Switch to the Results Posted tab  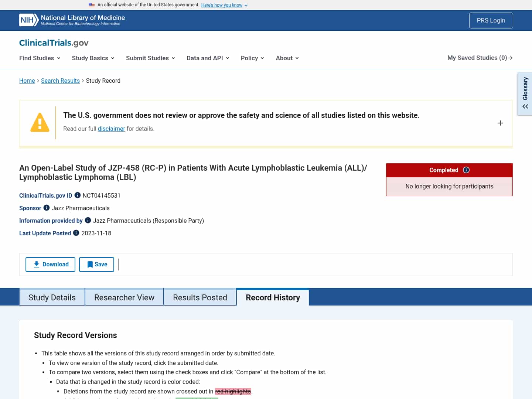pyautogui.click(x=200, y=297)
